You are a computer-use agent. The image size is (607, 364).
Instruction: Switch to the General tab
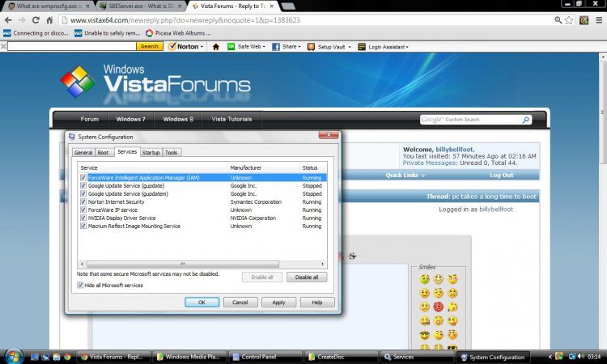(x=83, y=152)
